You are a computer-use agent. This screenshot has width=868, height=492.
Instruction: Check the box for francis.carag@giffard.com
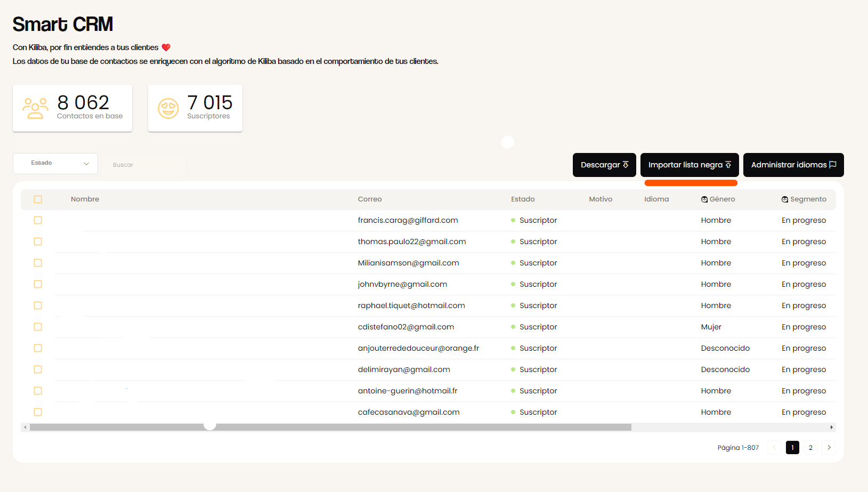(38, 220)
